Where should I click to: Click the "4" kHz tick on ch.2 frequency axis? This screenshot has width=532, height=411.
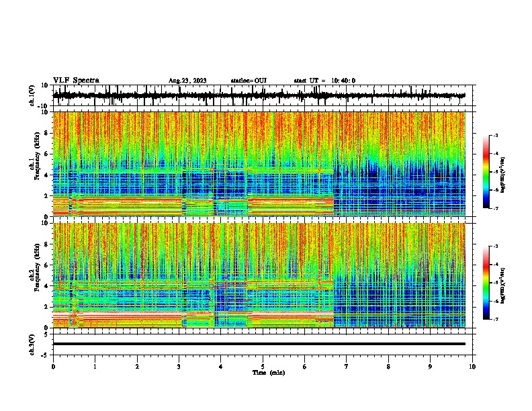47,286
